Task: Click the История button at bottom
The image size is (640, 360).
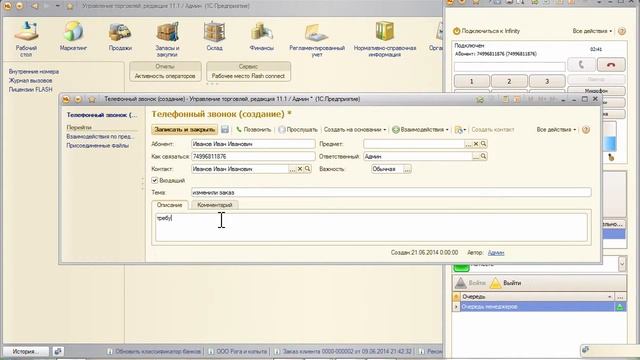Action: click(x=26, y=351)
